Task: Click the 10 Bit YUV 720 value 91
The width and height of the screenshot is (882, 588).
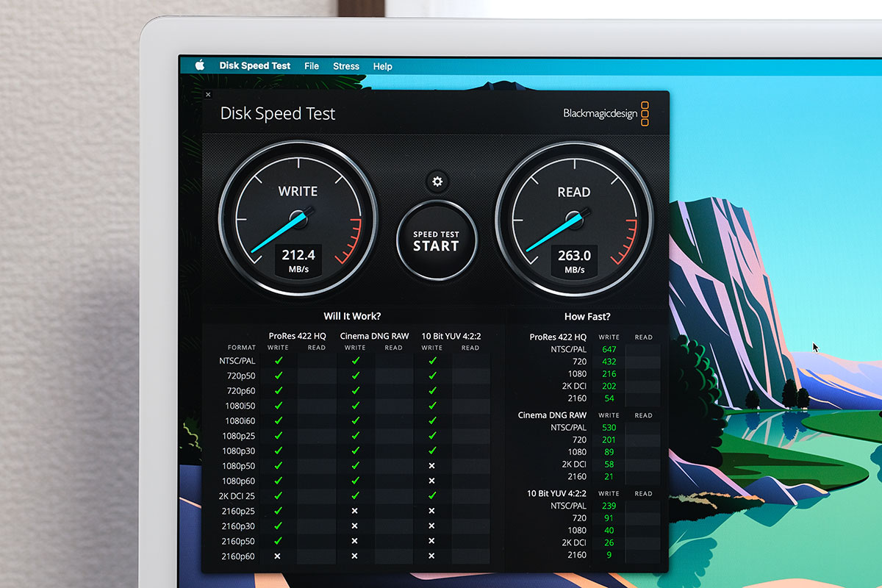Action: (609, 518)
